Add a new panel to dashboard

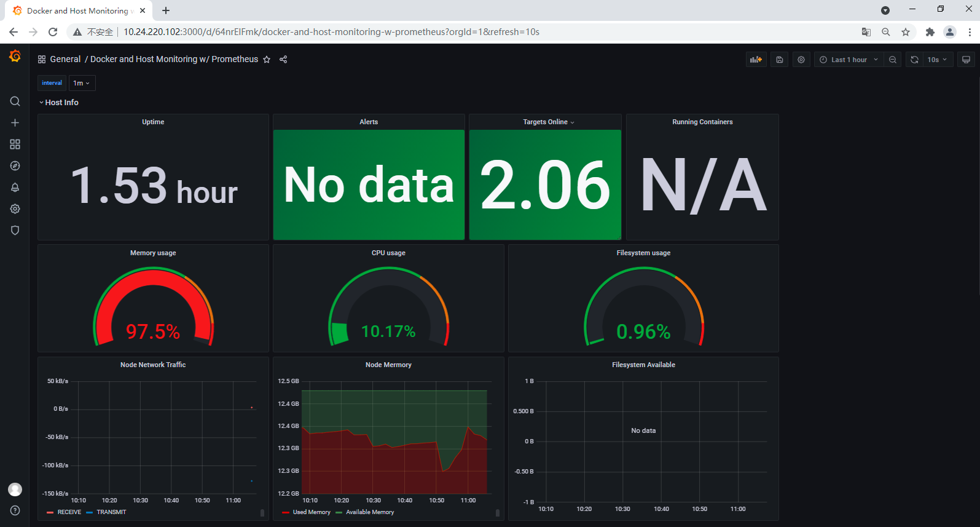pos(756,60)
